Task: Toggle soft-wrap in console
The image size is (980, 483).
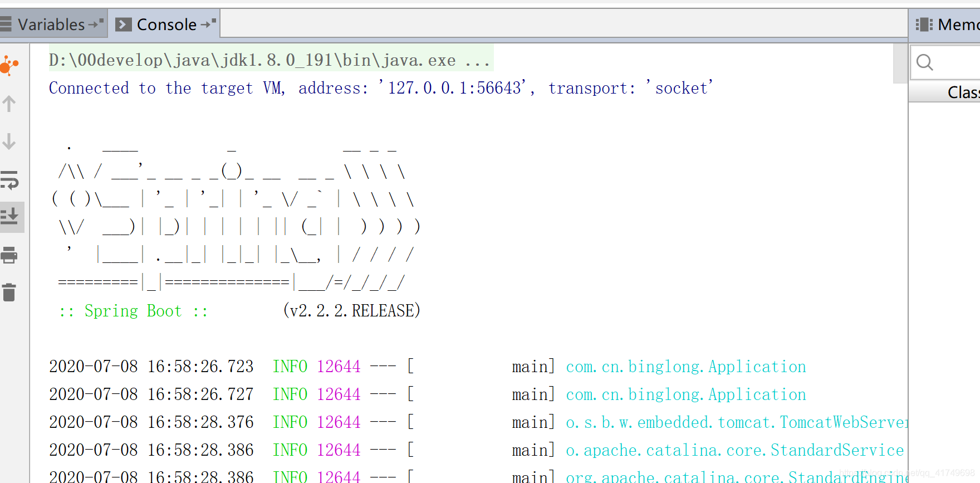Action: (9, 179)
